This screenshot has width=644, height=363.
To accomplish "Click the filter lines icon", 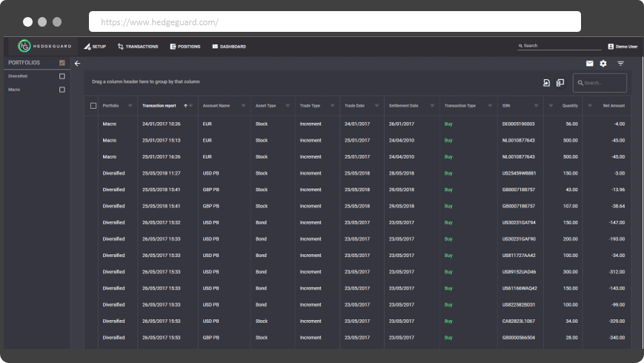I will point(620,63).
